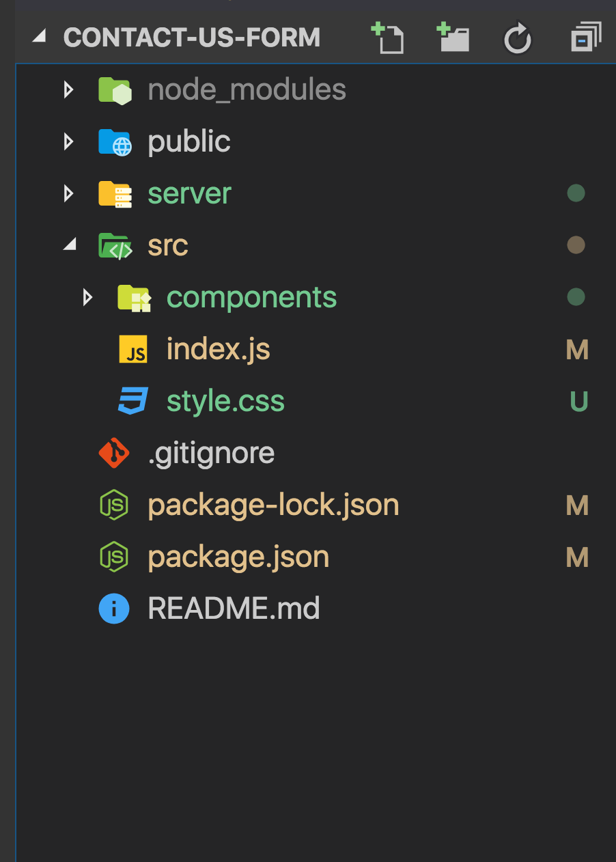Open the package.json file
This screenshot has width=616, height=862.
pyautogui.click(x=238, y=557)
